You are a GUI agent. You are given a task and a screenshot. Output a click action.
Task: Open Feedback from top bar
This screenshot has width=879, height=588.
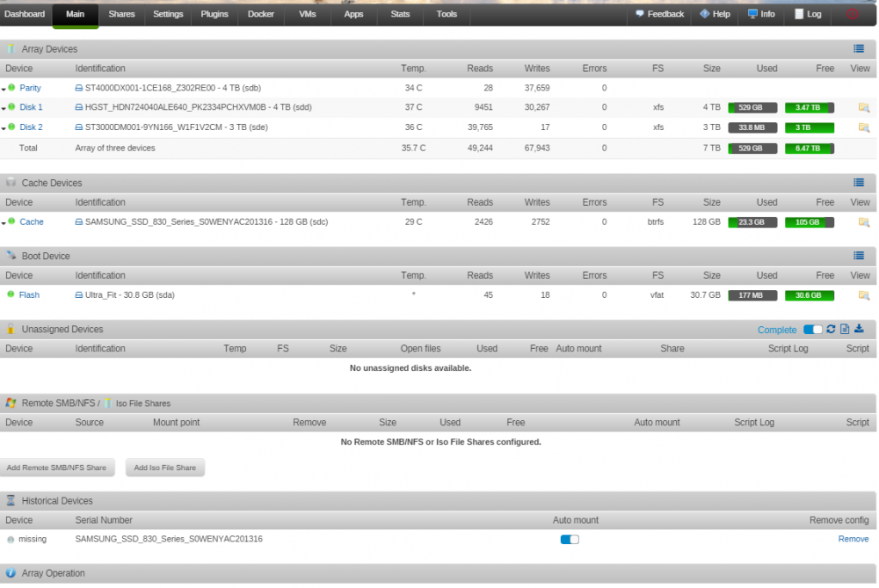tap(659, 14)
